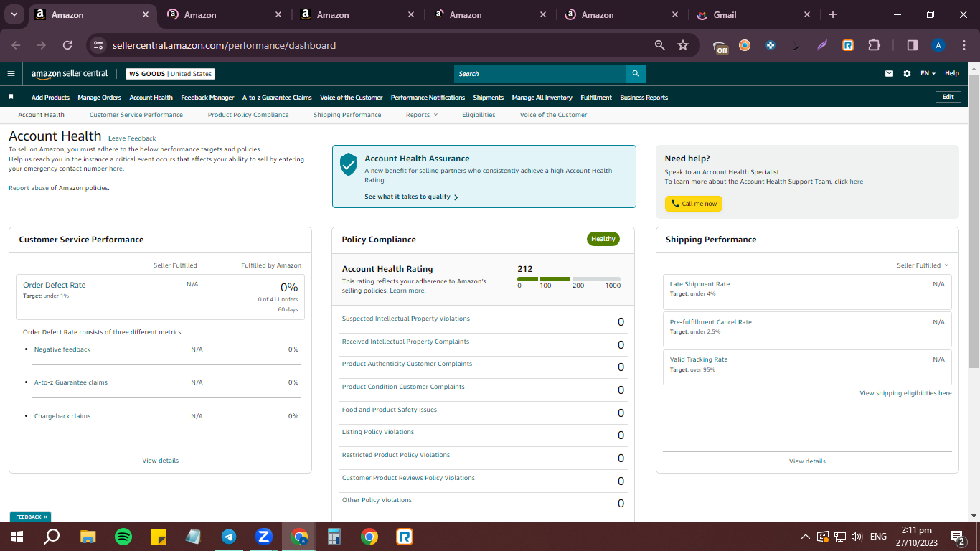Open Sticky Notes from the taskbar
Image resolution: width=980 pixels, height=551 pixels.
click(x=159, y=537)
